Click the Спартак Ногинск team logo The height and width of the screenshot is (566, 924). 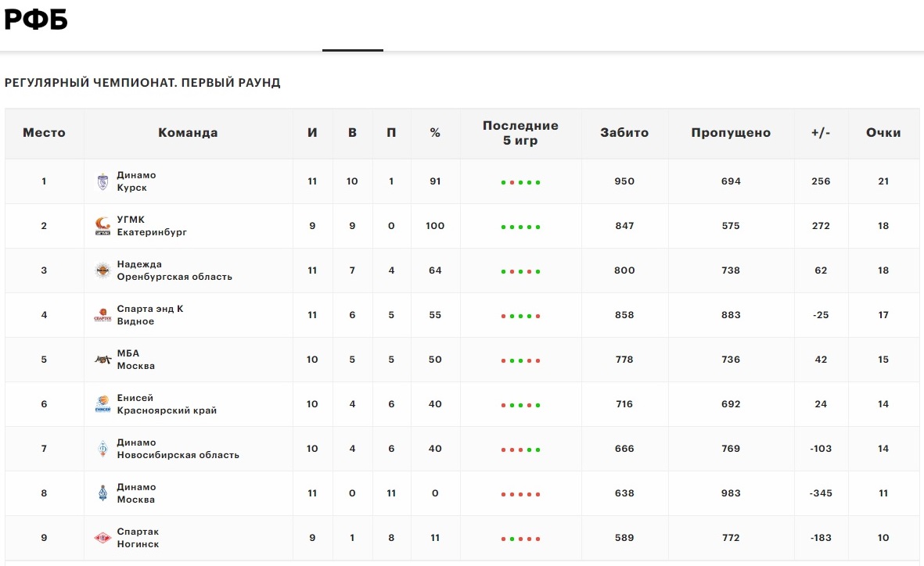(x=102, y=538)
